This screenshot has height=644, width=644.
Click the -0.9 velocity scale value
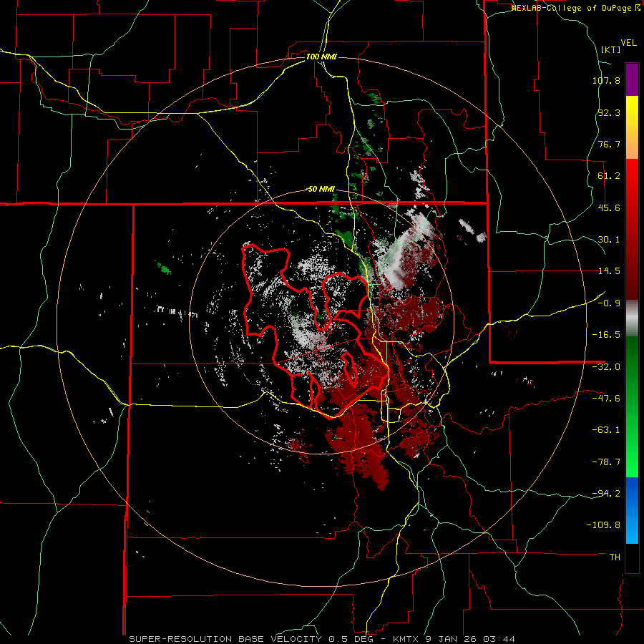click(609, 303)
